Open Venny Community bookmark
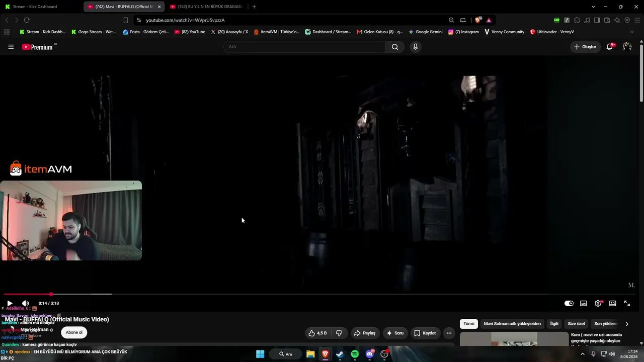Viewport: 644px width, 362px height. pyautogui.click(x=505, y=32)
